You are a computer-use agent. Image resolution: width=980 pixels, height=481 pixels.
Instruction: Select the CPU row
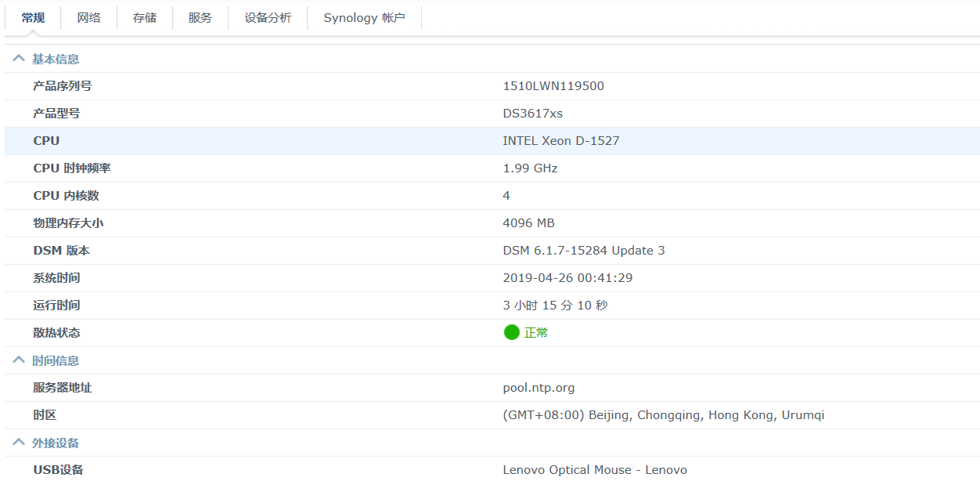(x=313, y=140)
